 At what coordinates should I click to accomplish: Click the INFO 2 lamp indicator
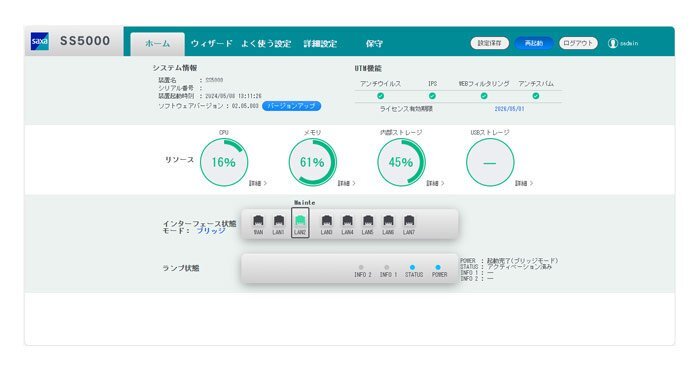[x=361, y=267]
